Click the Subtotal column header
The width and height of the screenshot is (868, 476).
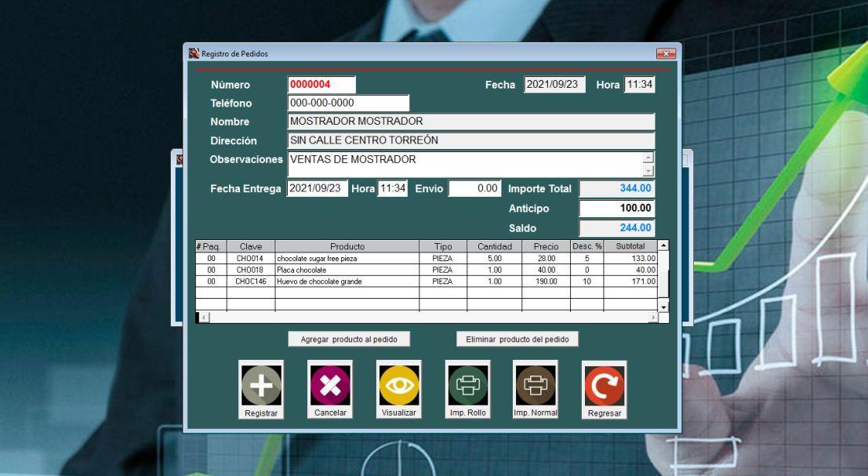coord(630,246)
